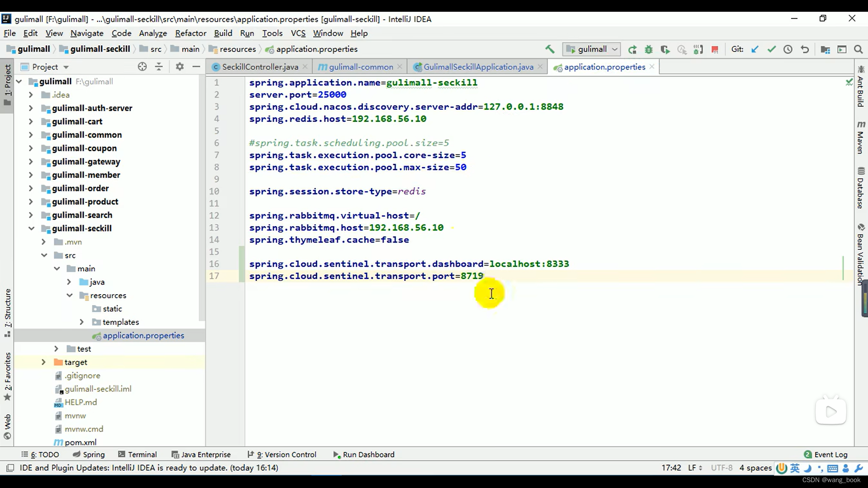Click the Build menu in the menu bar
Screen dimensions: 868x488
coord(223,33)
